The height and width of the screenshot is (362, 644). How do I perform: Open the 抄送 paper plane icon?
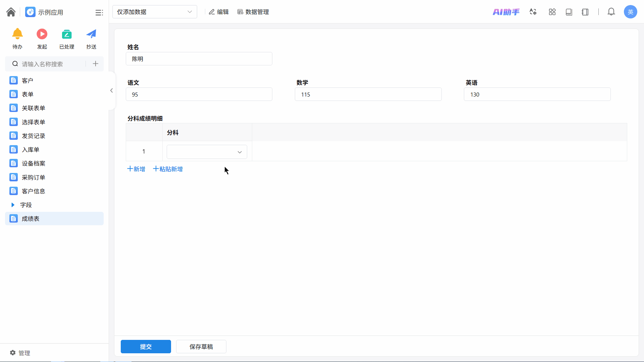pos(91,34)
